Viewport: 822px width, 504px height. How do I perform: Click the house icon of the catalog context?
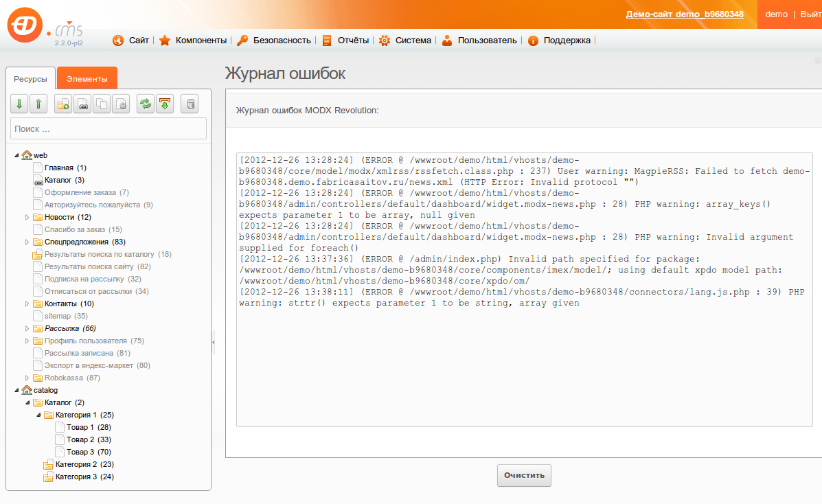pyautogui.click(x=27, y=390)
